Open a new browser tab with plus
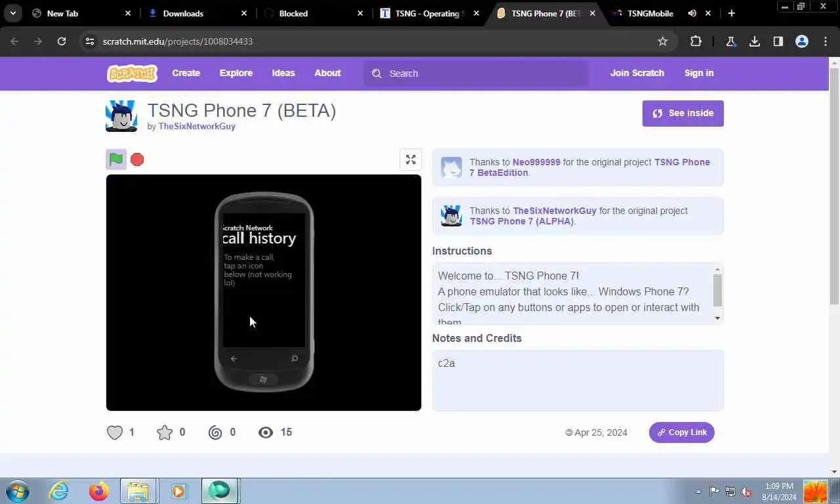Screen dimensions: 840x504 732,13
